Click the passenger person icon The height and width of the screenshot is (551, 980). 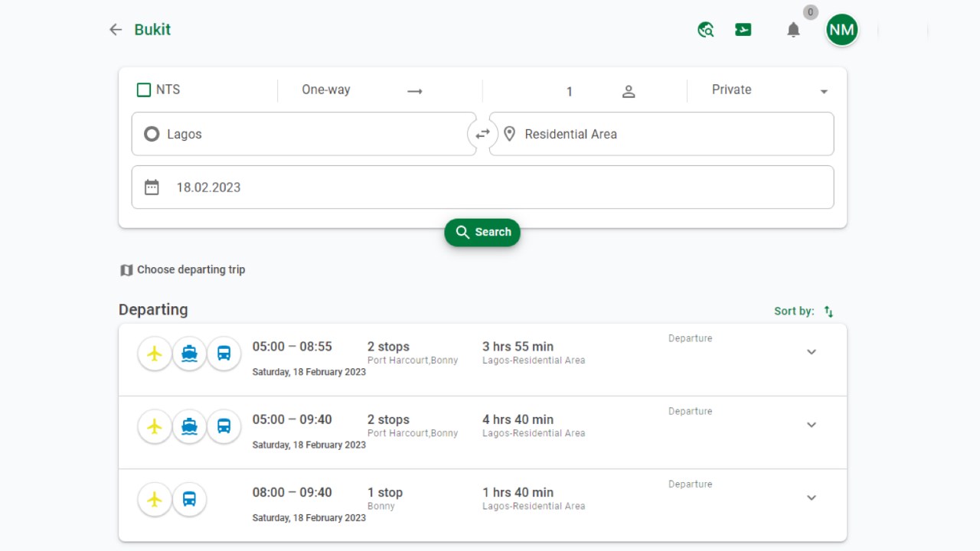click(629, 92)
